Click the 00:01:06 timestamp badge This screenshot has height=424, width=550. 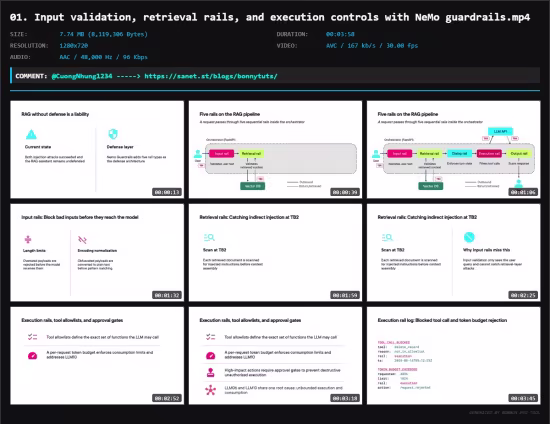(x=523, y=192)
